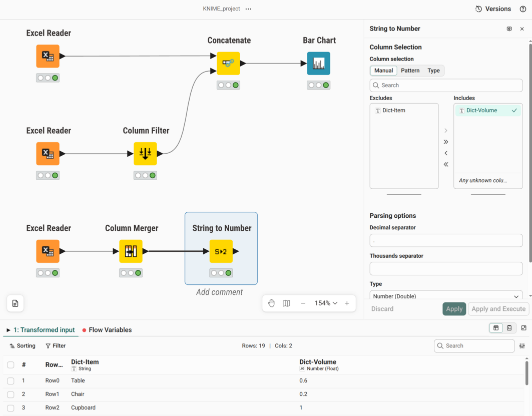
Task: Click the table settings sliders icon
Action: tap(522, 346)
